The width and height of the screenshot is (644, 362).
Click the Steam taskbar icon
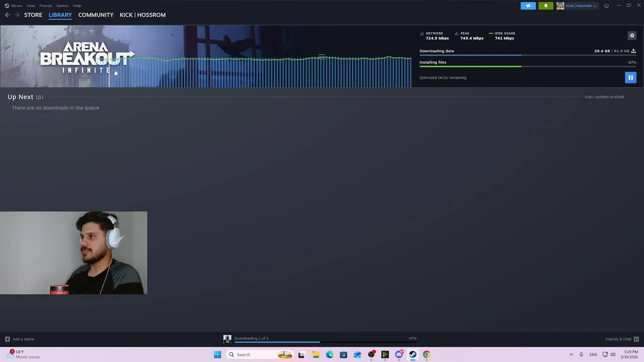pyautogui.click(x=413, y=354)
